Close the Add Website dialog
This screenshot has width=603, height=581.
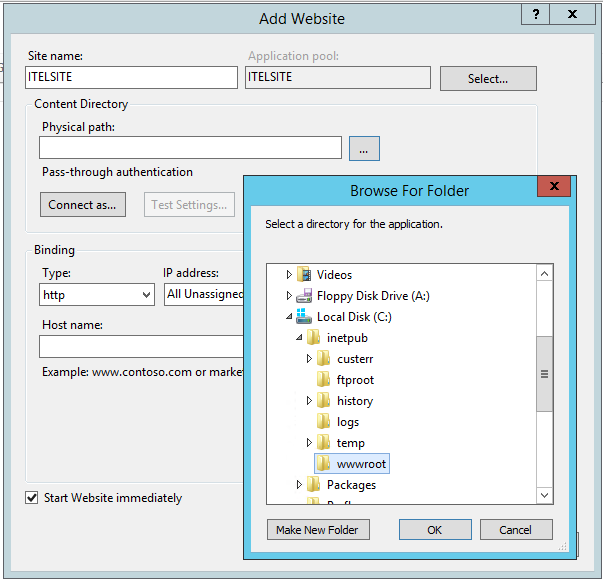click(x=572, y=15)
